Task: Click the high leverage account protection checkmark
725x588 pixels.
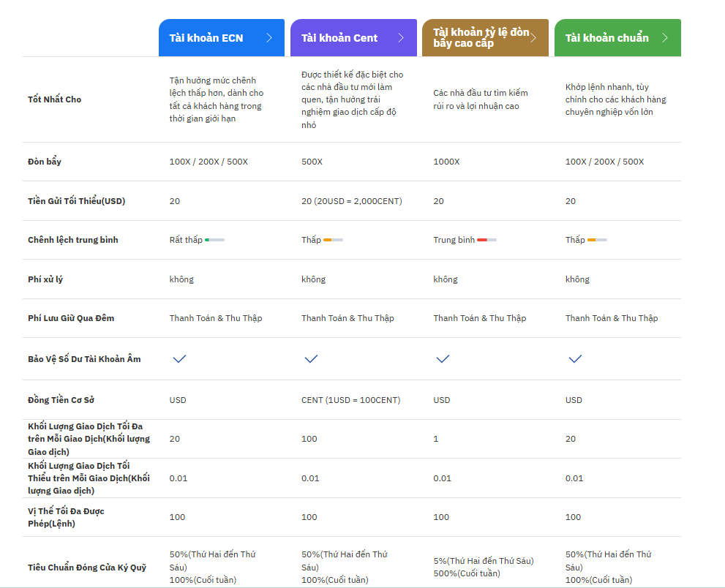Action: click(x=443, y=358)
